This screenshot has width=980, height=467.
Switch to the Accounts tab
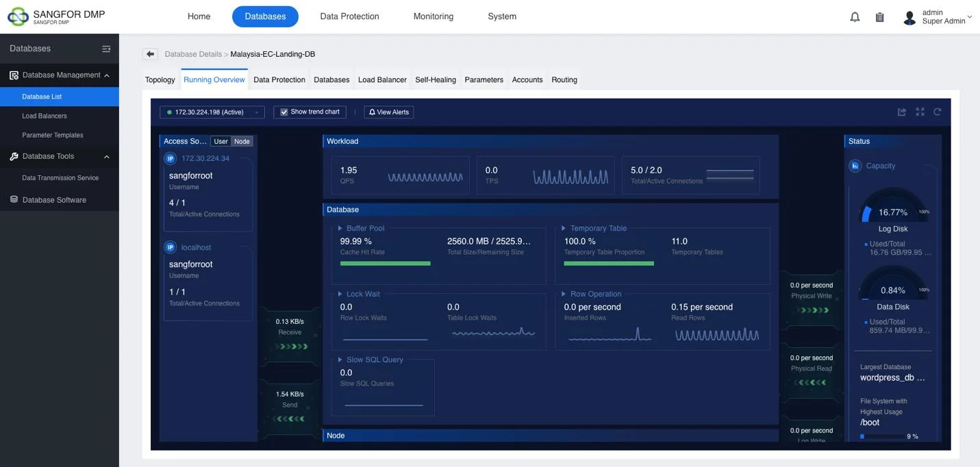[527, 80]
